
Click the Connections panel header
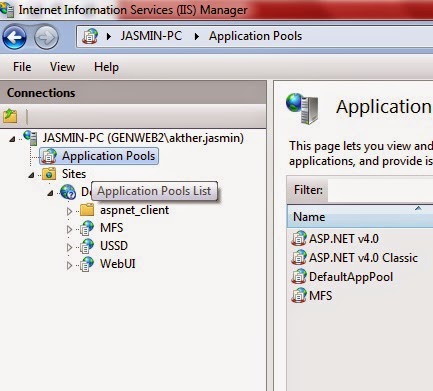pyautogui.click(x=133, y=93)
